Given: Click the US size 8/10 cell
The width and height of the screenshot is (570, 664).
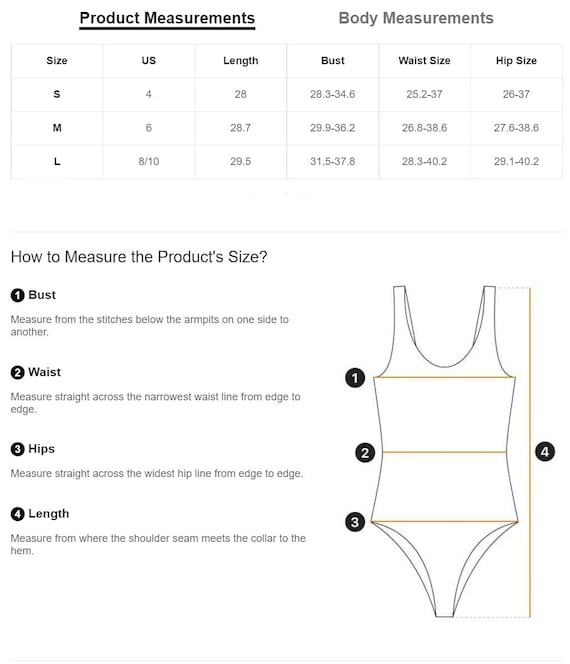Looking at the screenshot, I should [149, 161].
